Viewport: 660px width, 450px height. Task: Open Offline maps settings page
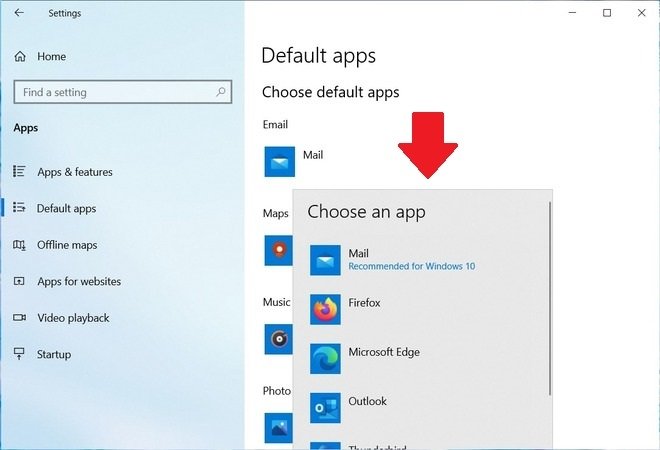coord(67,245)
